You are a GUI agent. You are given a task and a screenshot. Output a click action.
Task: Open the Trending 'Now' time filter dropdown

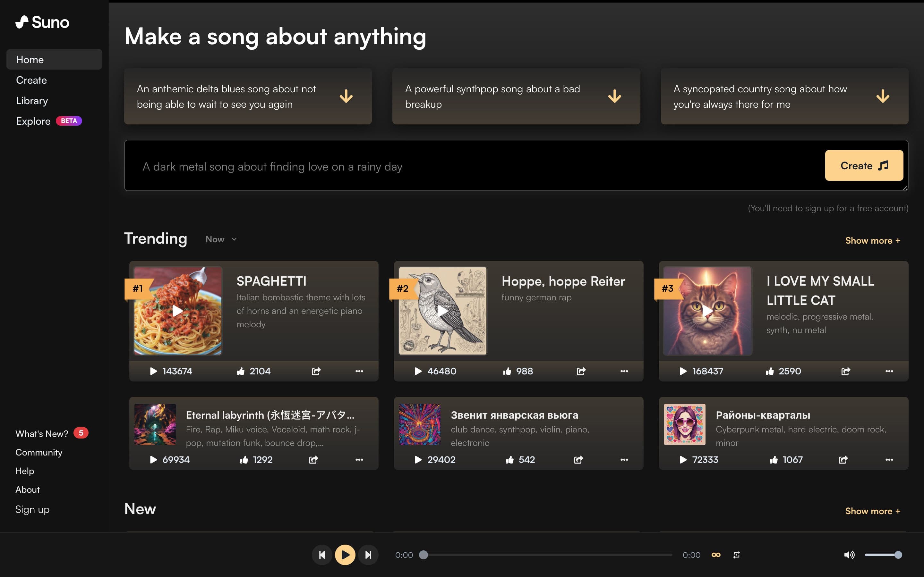221,239
